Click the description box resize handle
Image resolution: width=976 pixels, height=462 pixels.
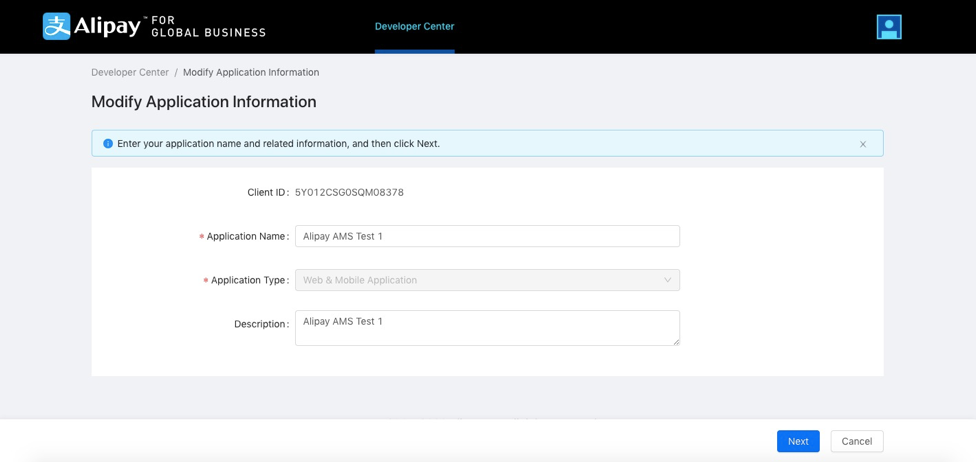point(676,342)
